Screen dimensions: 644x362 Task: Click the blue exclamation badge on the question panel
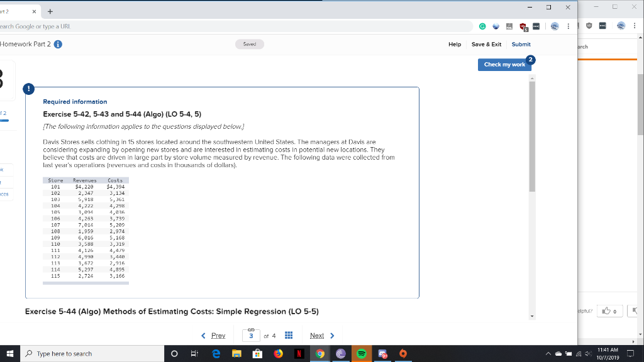(x=28, y=89)
